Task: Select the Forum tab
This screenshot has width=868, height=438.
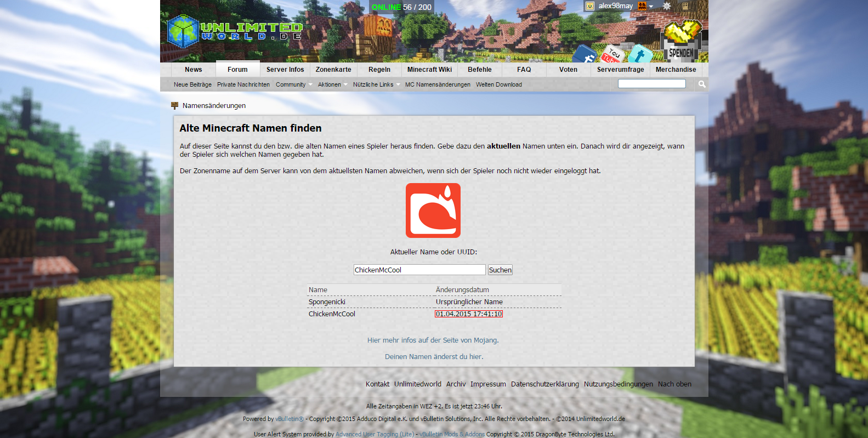Action: pyautogui.click(x=237, y=69)
